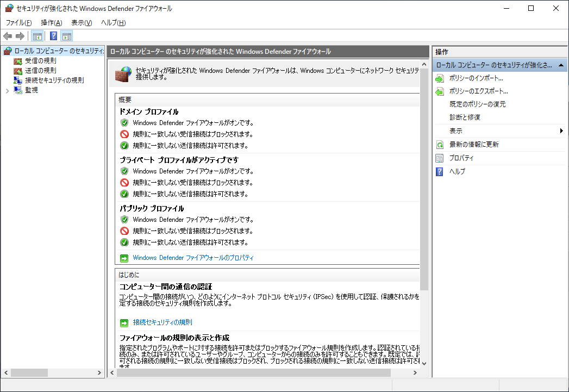Image resolution: width=569 pixels, height=392 pixels.
Task: Open the Windows Defender ファイアウォールのプロパティ link
Action: click(193, 258)
